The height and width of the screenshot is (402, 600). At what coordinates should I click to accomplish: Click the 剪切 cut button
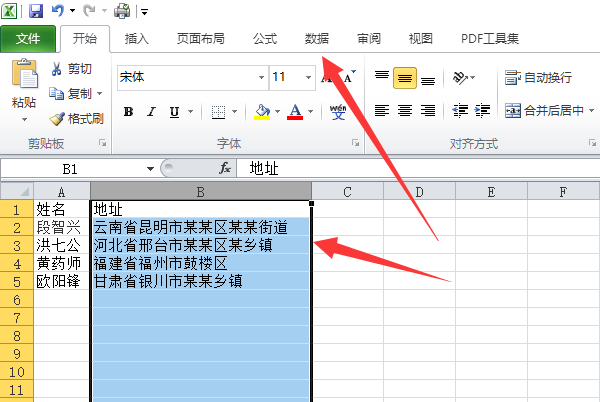[x=72, y=69]
